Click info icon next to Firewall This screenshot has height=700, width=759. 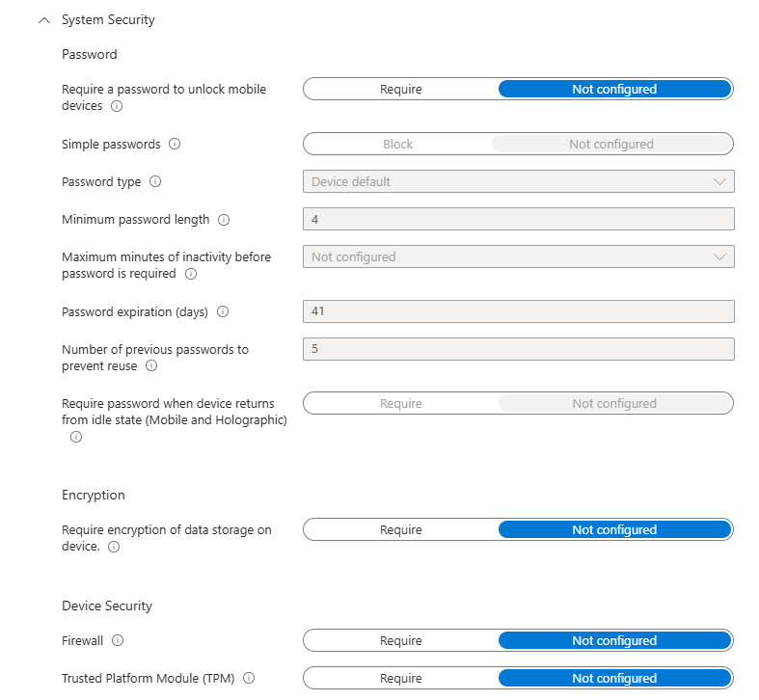(118, 640)
